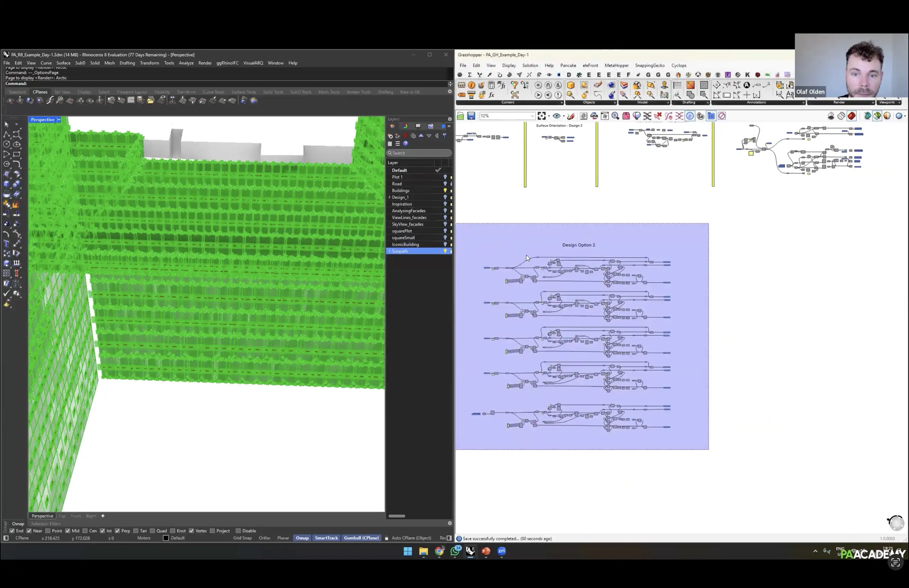This screenshot has height=588, width=909.
Task: Expand the Objects panel plus button
Action: tap(615, 103)
